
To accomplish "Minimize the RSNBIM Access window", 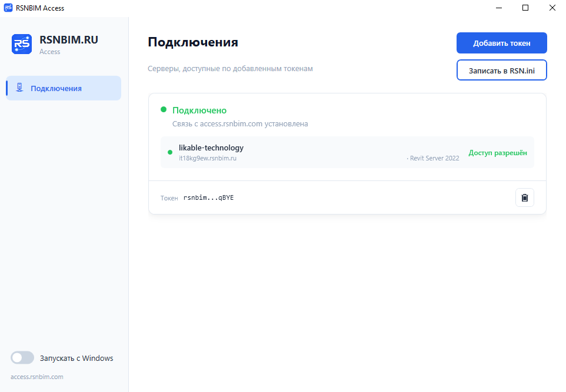I will click(x=499, y=8).
